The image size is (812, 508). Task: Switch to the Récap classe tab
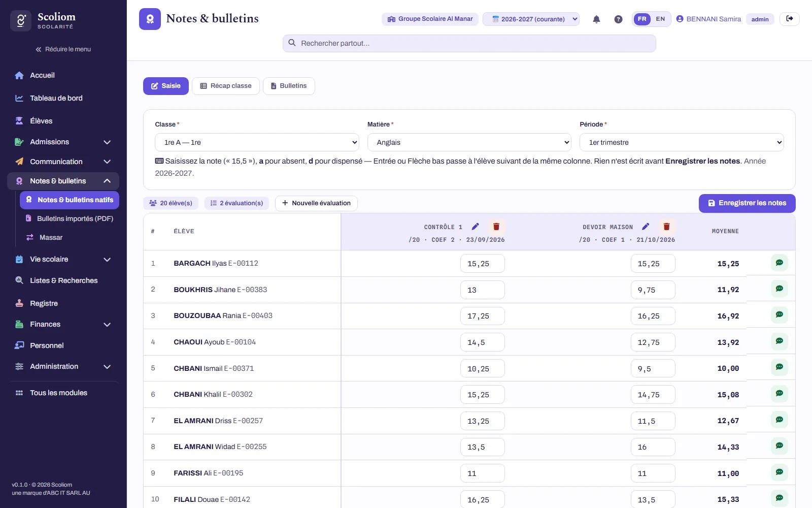click(226, 86)
